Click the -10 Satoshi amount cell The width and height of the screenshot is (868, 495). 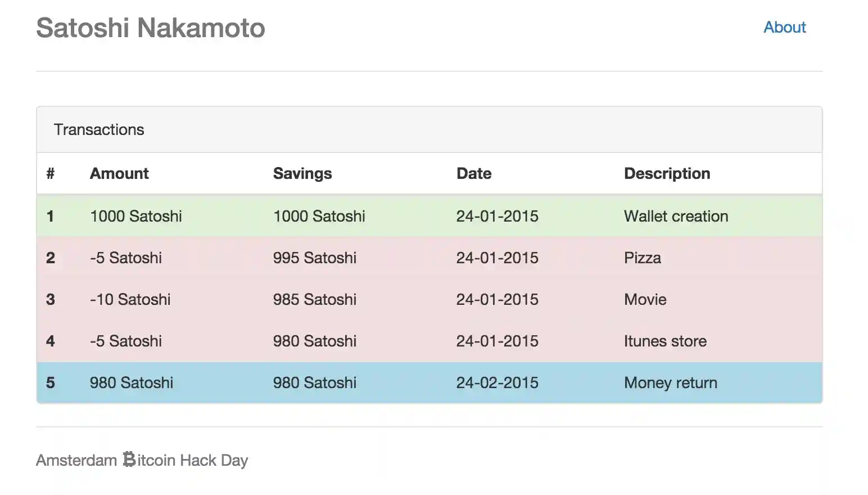[130, 299]
